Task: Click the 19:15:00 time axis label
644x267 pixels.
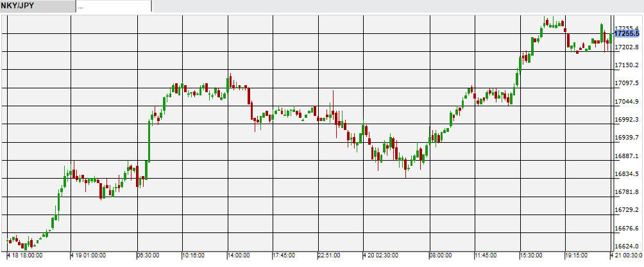Action: click(575, 255)
